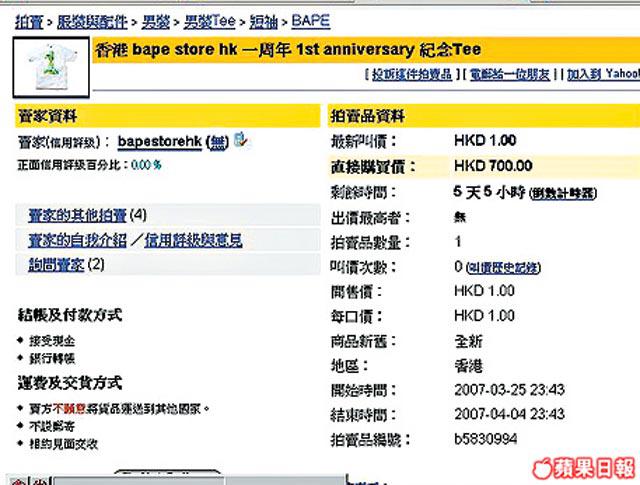Report this auction item link

tap(412, 74)
